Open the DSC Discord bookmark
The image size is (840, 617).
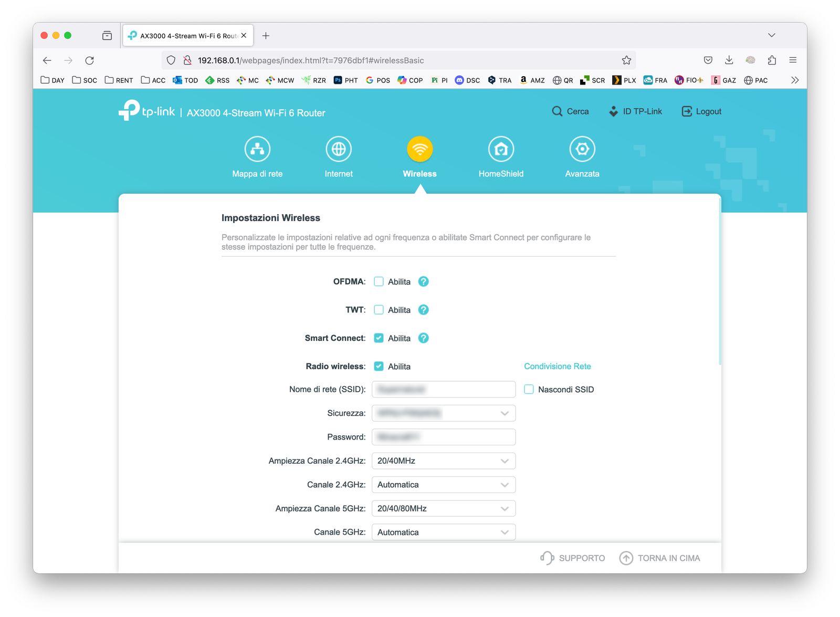click(x=467, y=80)
